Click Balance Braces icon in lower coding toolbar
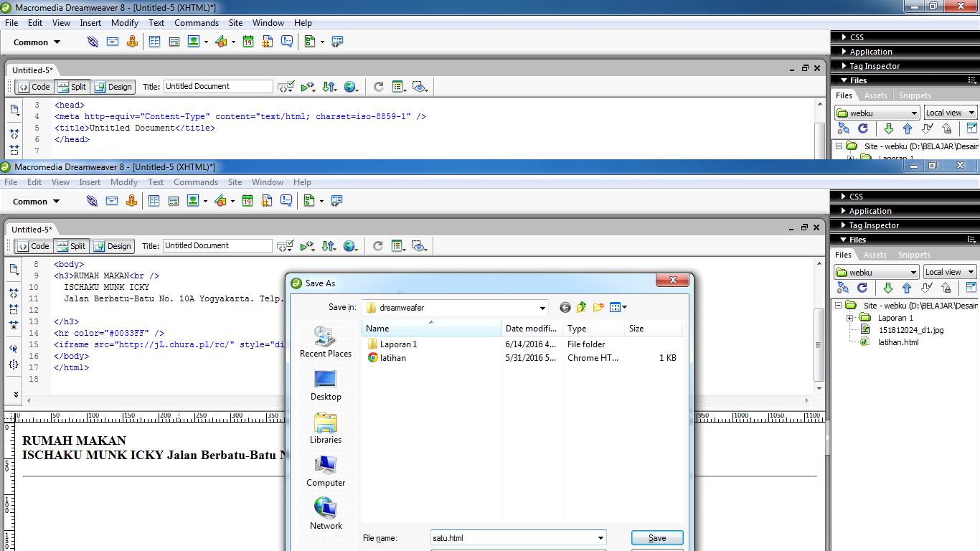This screenshot has height=551, width=980. [14, 364]
